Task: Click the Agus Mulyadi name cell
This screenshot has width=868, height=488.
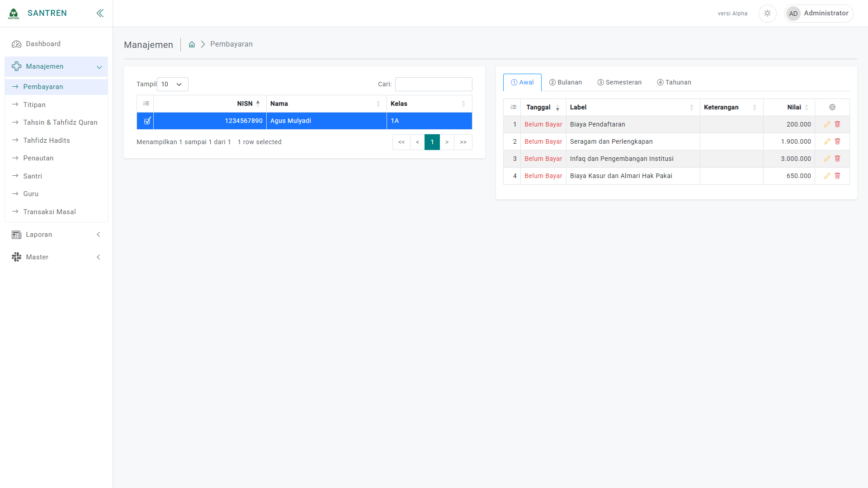Action: (326, 121)
